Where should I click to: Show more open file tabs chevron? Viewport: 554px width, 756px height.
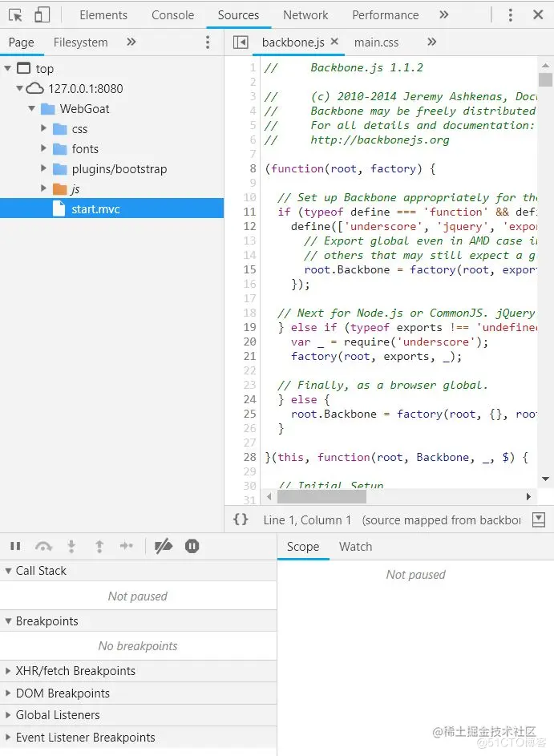(432, 42)
